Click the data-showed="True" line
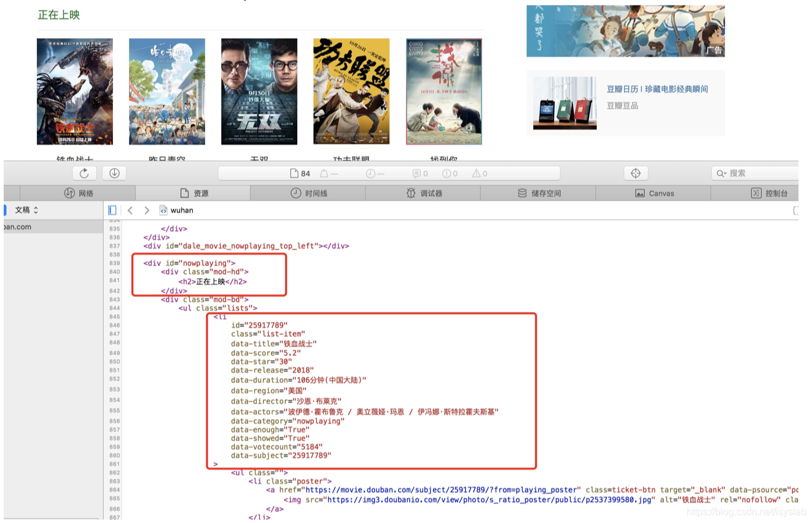The image size is (812, 523). click(270, 438)
